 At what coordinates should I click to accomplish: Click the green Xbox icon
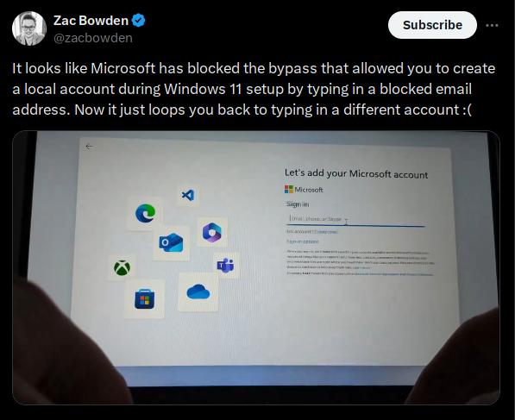point(122,267)
